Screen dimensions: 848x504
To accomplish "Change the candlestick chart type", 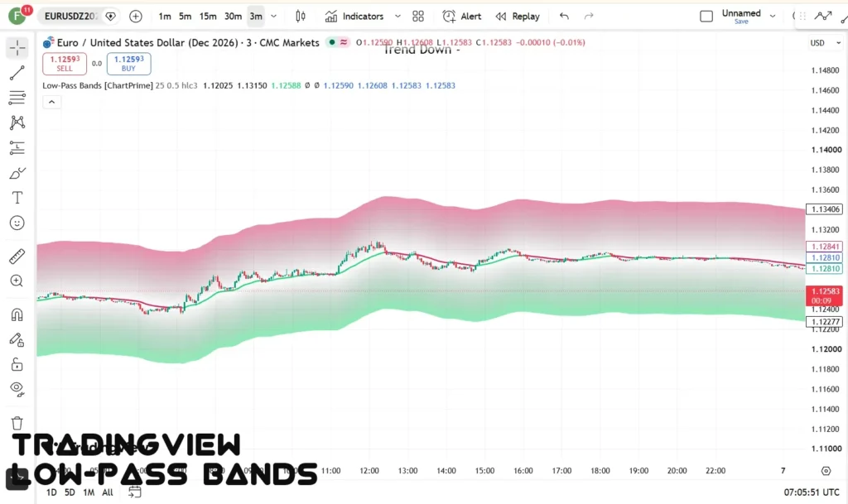I will [x=300, y=17].
